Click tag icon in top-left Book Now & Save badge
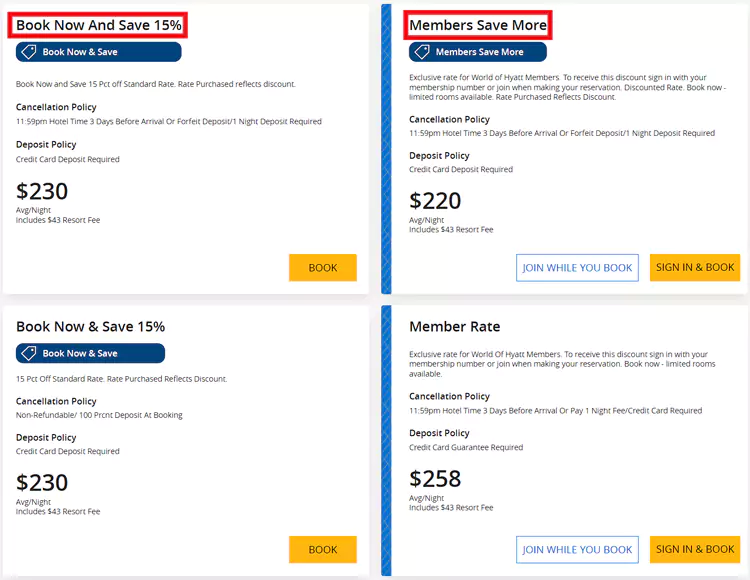The width and height of the screenshot is (750, 580). point(29,52)
